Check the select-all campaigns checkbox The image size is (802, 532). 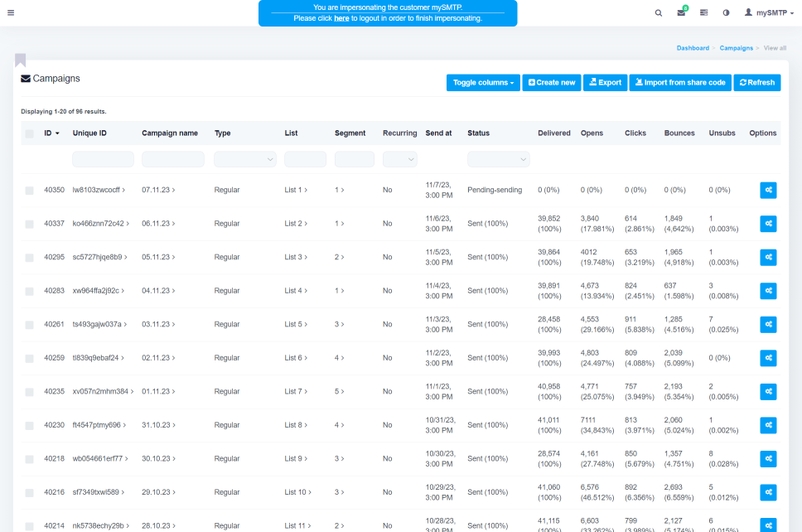point(29,133)
